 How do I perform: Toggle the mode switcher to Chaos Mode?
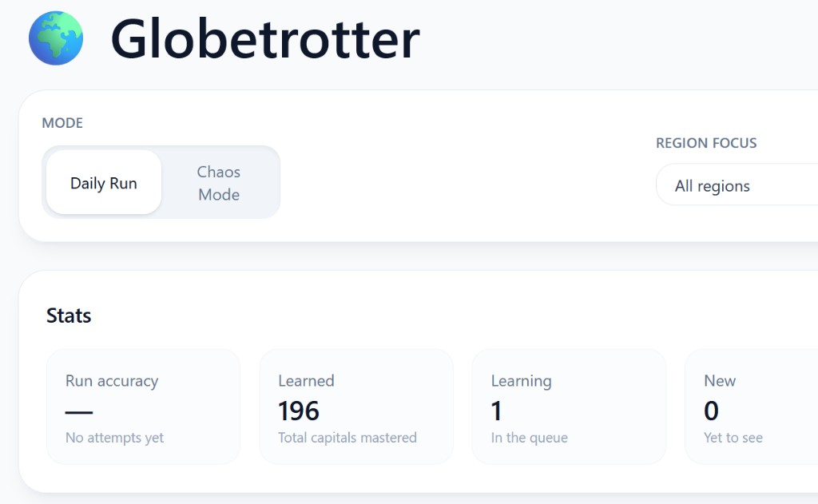coord(219,183)
